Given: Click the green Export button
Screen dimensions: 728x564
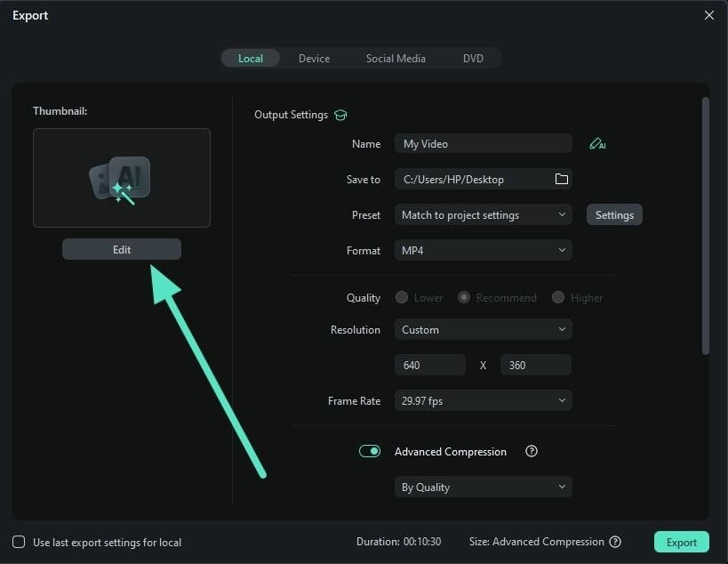Looking at the screenshot, I should click(x=681, y=542).
